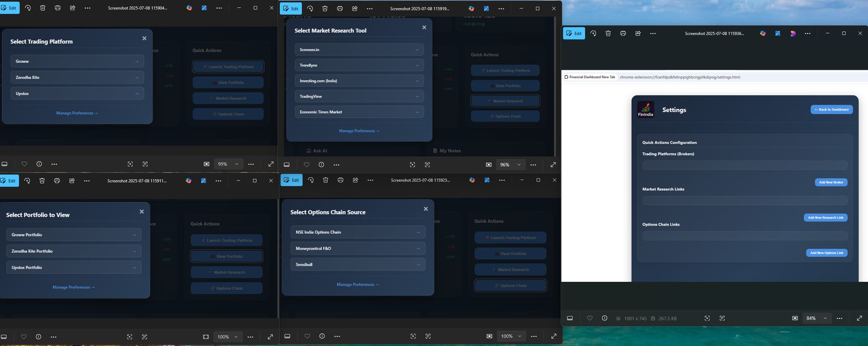Open top toolbar See more menu in 115919 window
Screen dimensions: 868x346
point(370,9)
